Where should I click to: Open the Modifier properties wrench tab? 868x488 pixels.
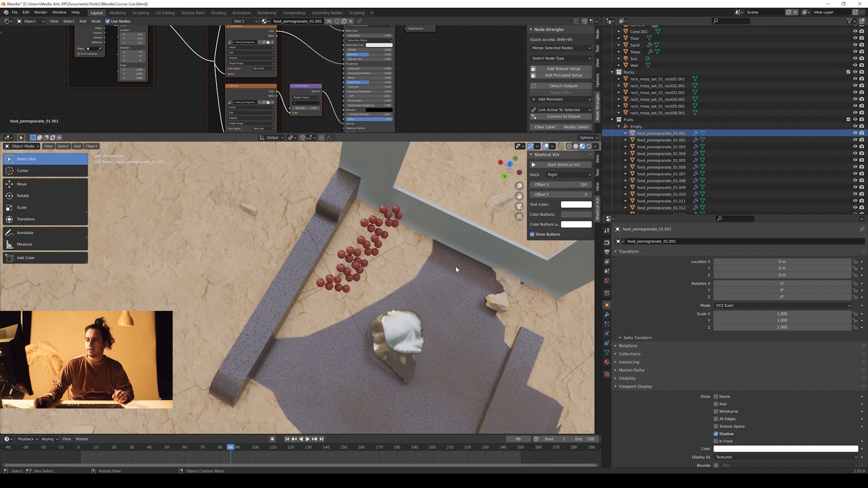point(607,314)
